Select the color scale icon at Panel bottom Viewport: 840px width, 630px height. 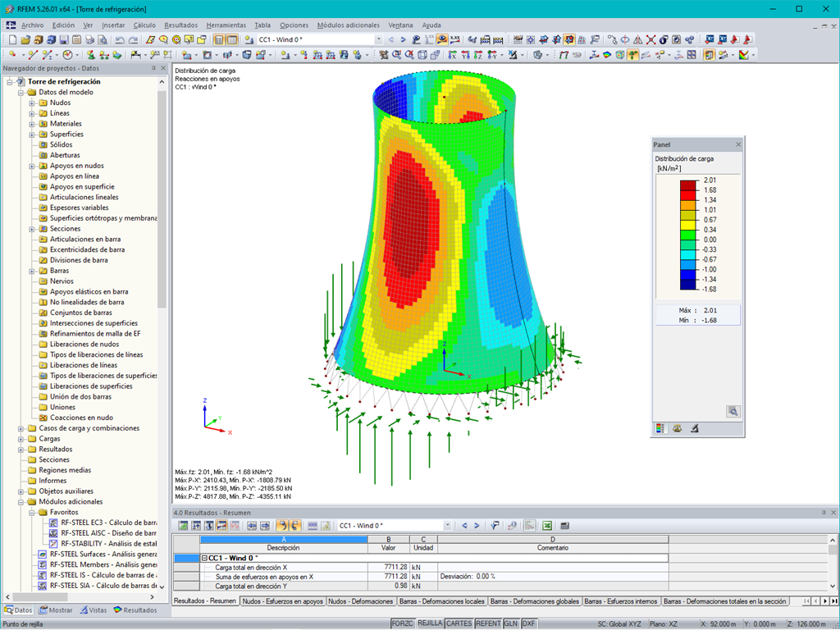[x=660, y=428]
